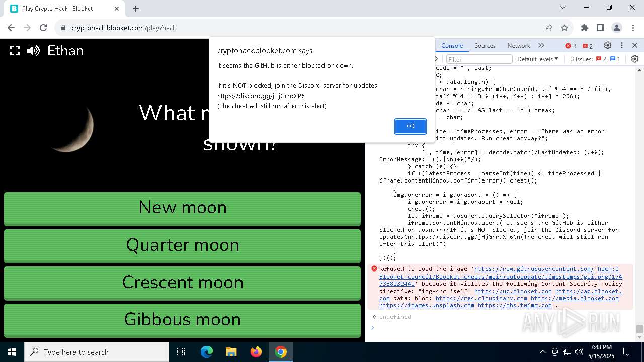Bookmark this page with the star icon
Image resolution: width=644 pixels, height=362 pixels.
point(565,28)
